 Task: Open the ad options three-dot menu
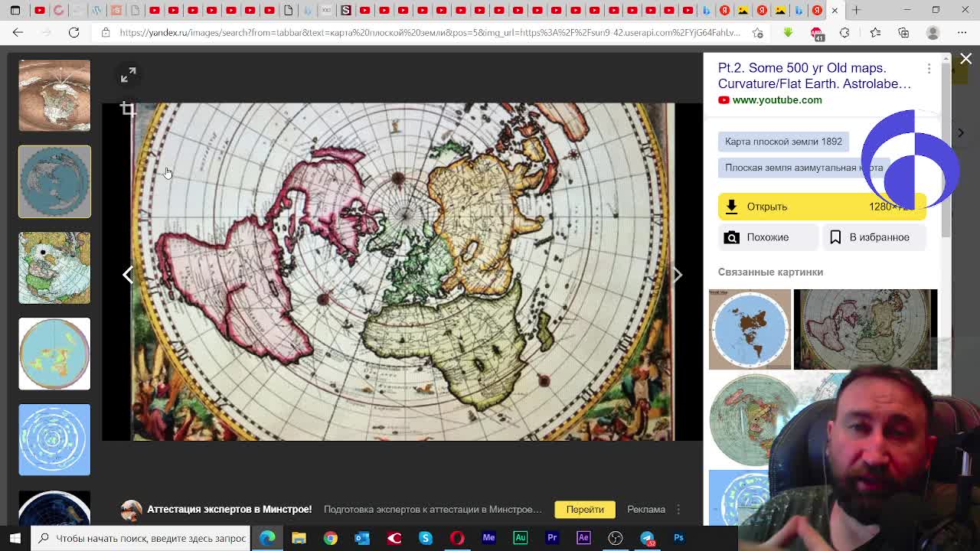678,510
